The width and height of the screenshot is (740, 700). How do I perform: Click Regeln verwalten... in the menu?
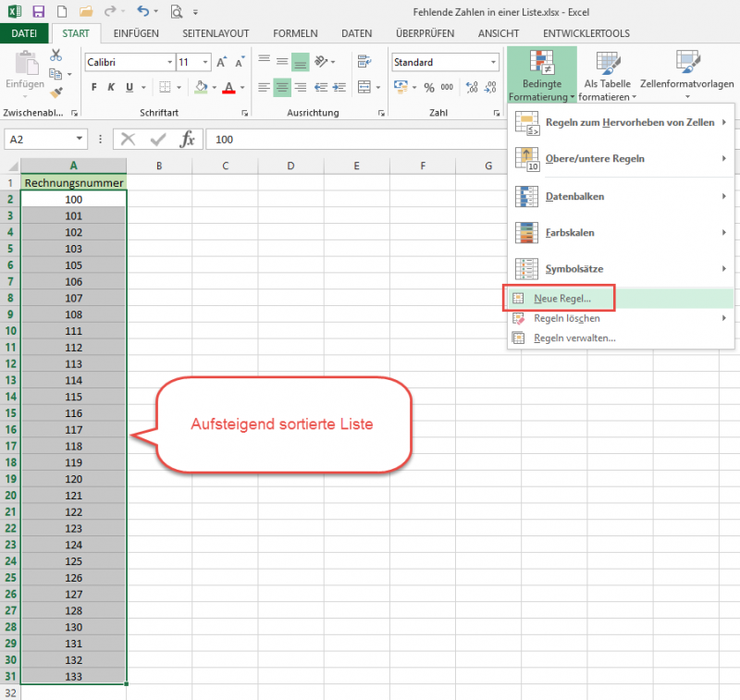pos(573,338)
